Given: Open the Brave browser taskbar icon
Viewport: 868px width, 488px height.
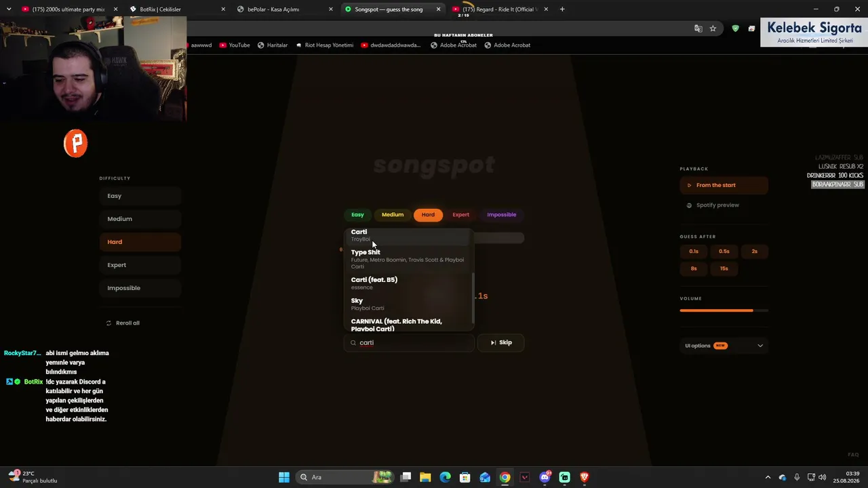Looking at the screenshot, I should (x=585, y=477).
